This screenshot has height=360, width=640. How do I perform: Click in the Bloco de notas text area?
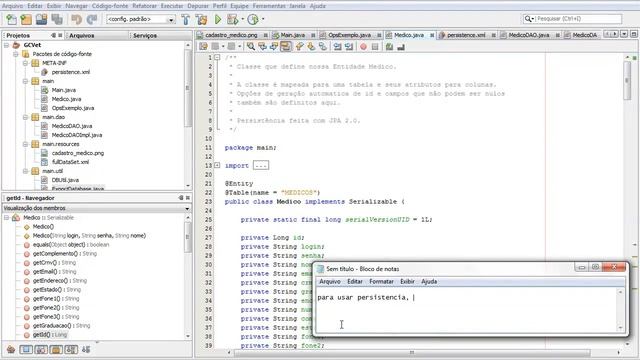[x=467, y=310]
